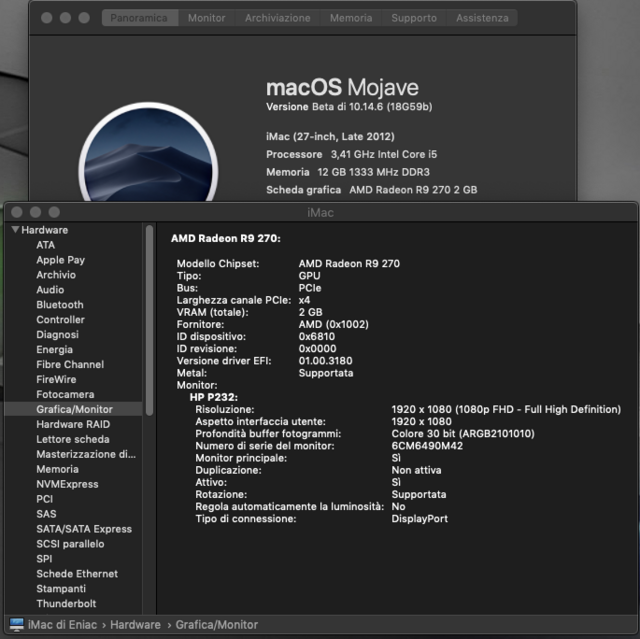Viewport: 640px width, 639px height.
Task: Select Lettore scheda in the sidebar
Action: coord(73,439)
